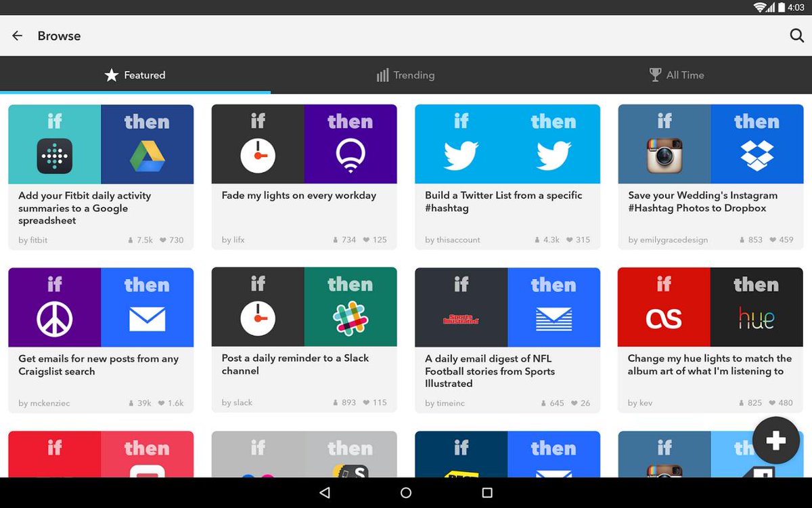This screenshot has height=508, width=812.
Task: Open author link 'by kev'
Action: click(640, 403)
